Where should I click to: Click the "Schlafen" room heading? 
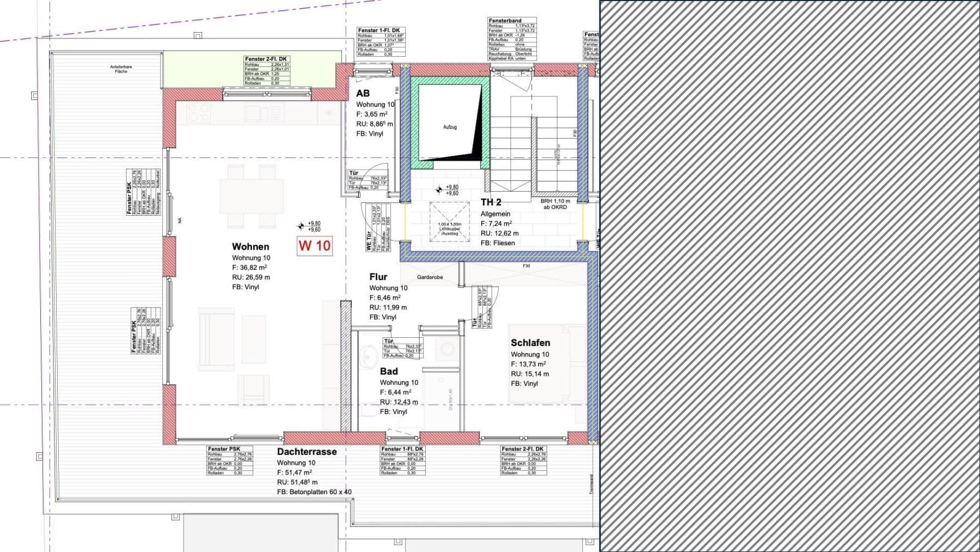(530, 343)
